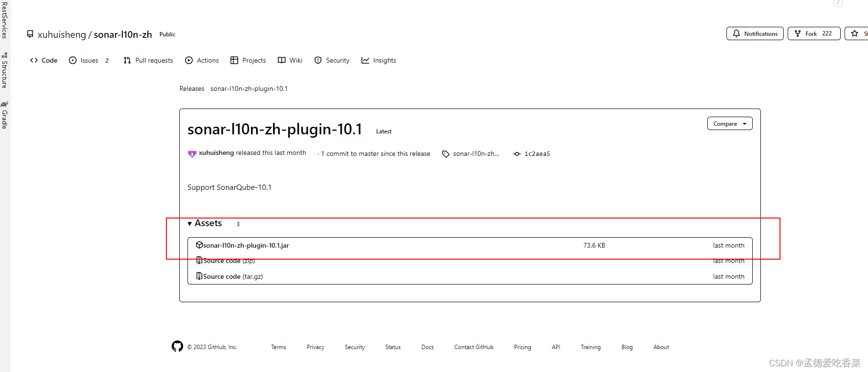Screen dimensions: 868x372
Task: Open the Contact GitHub footer link
Action: [474, 347]
